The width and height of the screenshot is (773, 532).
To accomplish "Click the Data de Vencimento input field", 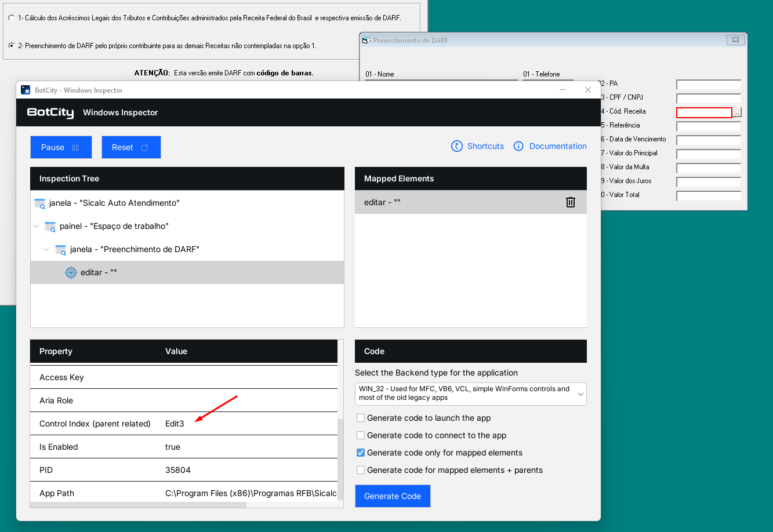I will 708,140.
